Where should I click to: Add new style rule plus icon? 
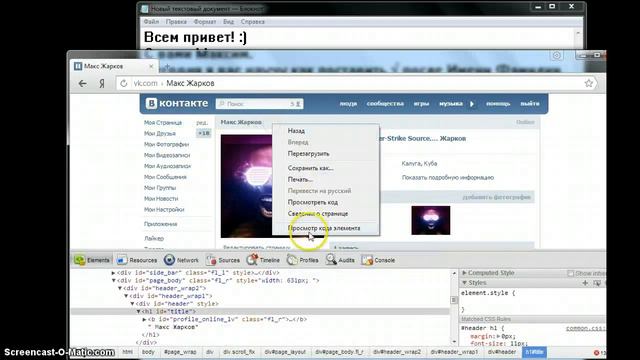click(x=585, y=282)
